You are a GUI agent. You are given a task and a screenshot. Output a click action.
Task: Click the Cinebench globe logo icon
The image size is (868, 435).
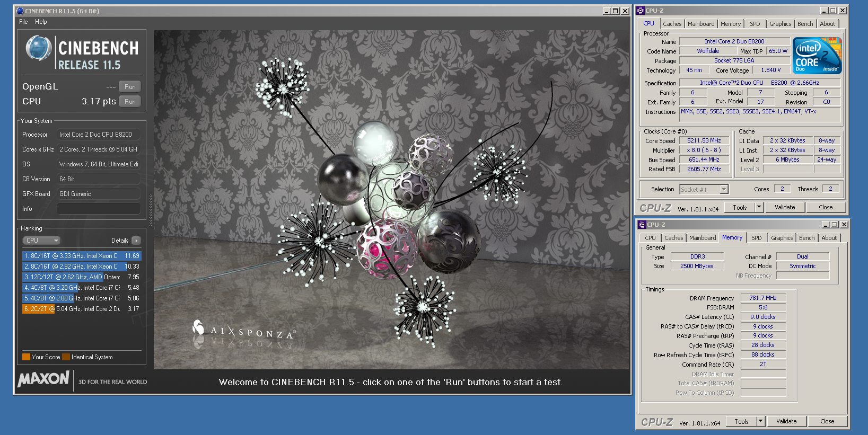coord(38,48)
